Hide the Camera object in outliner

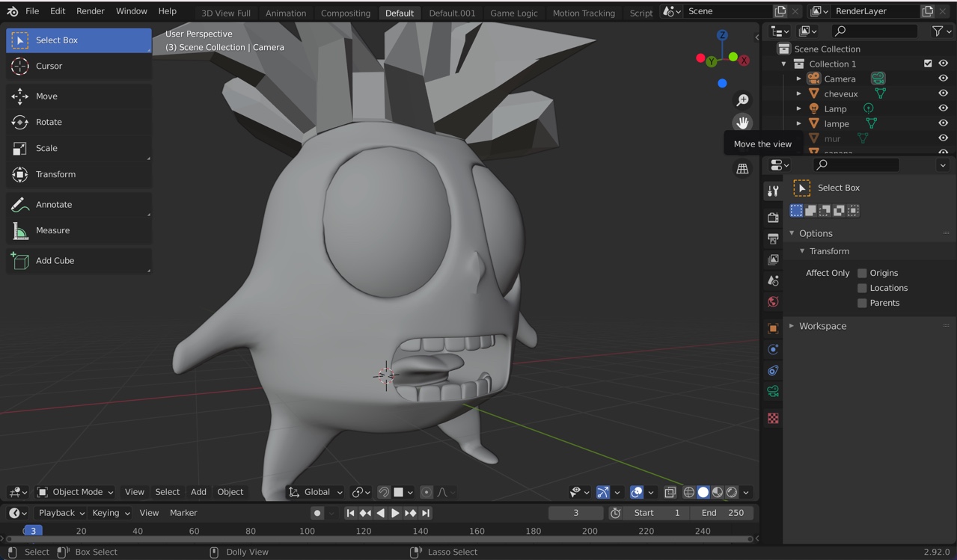click(x=943, y=79)
